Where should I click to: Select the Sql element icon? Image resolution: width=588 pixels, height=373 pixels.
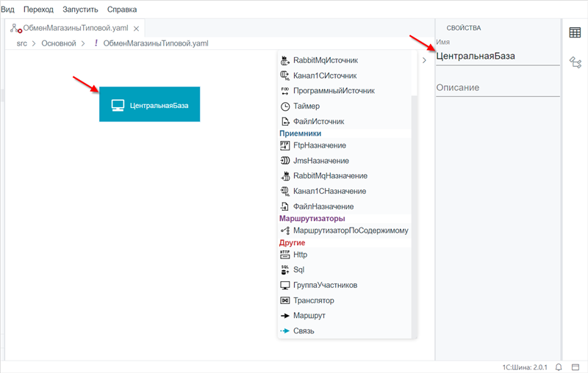285,269
